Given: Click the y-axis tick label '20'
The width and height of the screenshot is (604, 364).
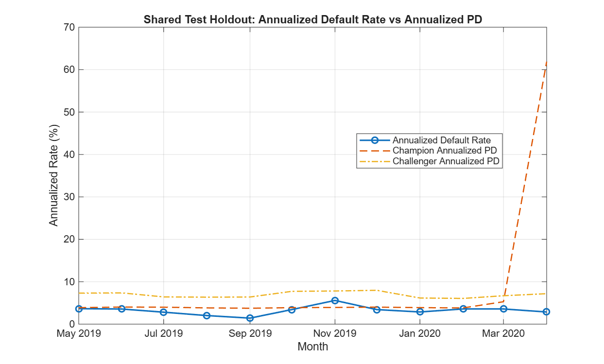Looking at the screenshot, I should point(69,239).
